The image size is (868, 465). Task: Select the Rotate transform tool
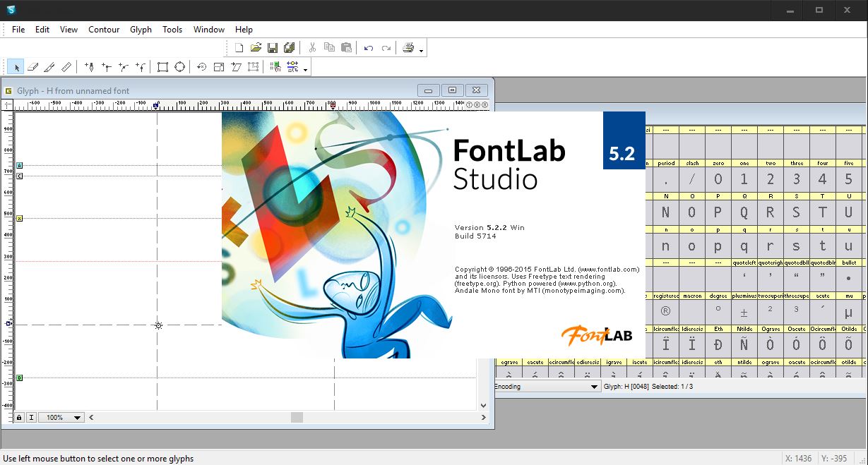pyautogui.click(x=202, y=67)
